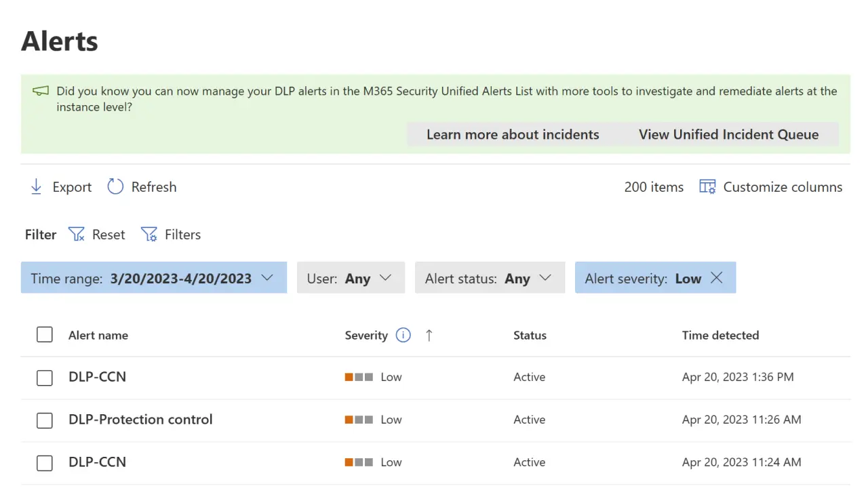Select the checkbox for the DLP-Protection control alert

pyautogui.click(x=44, y=420)
